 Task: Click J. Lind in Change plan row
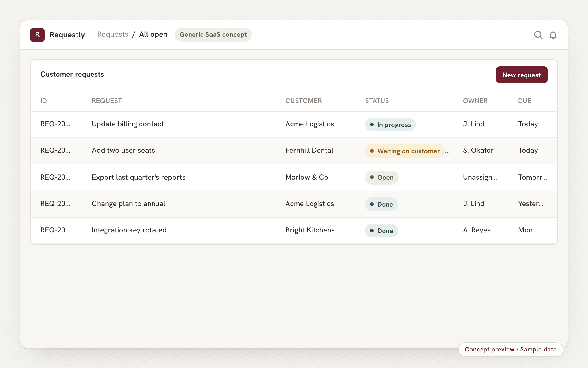[x=473, y=204]
